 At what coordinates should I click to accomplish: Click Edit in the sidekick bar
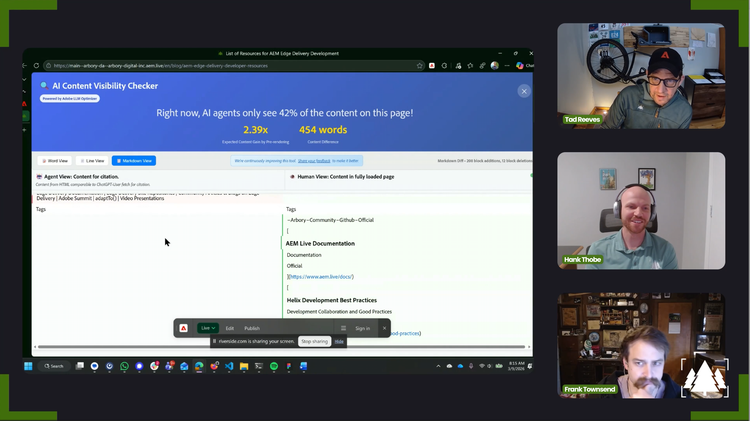click(x=230, y=328)
